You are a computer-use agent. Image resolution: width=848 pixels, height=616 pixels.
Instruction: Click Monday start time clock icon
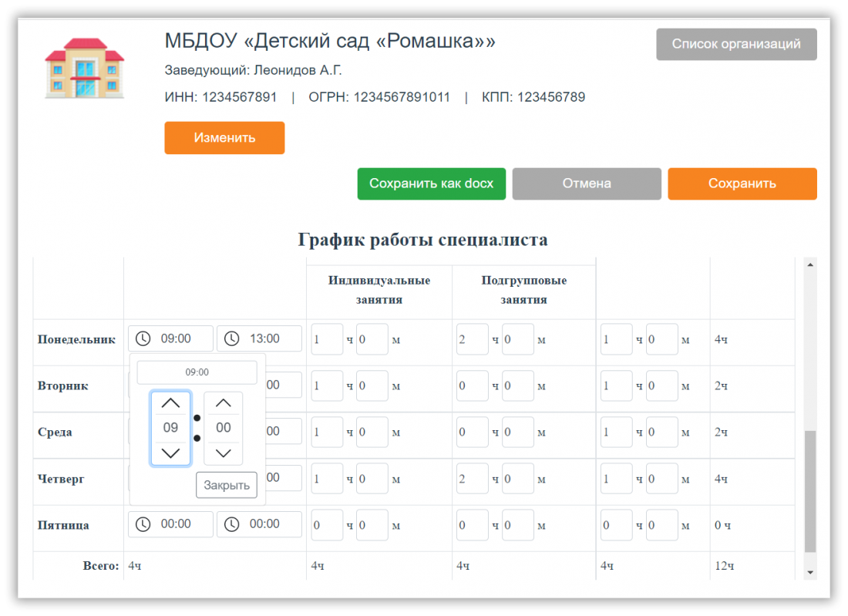[x=143, y=338]
